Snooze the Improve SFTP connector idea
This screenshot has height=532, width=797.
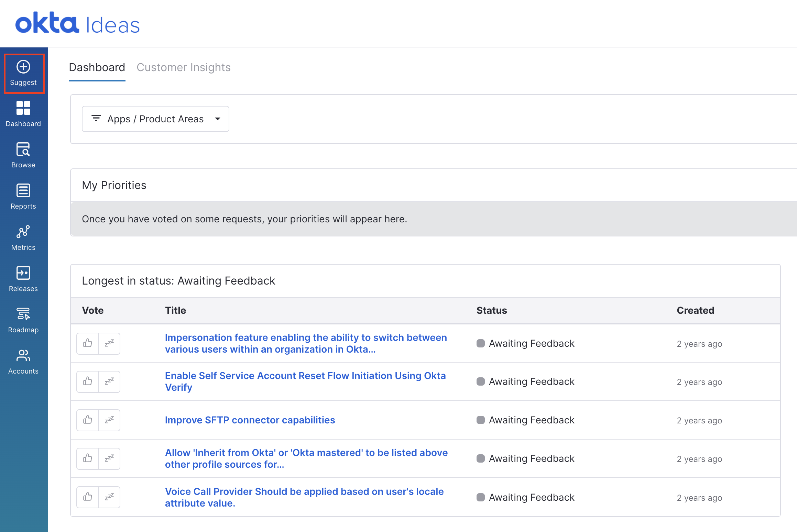click(x=109, y=420)
